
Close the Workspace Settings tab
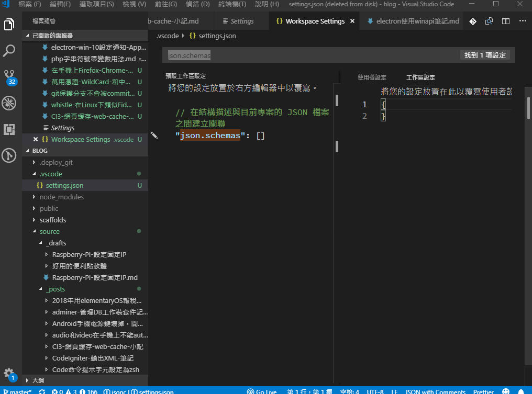point(352,21)
